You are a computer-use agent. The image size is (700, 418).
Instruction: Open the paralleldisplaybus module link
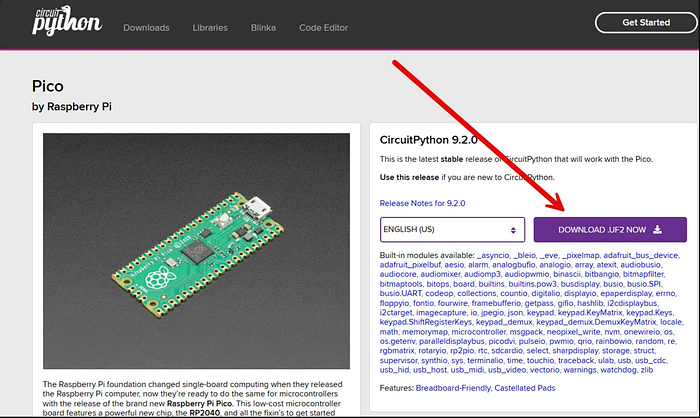click(452, 341)
